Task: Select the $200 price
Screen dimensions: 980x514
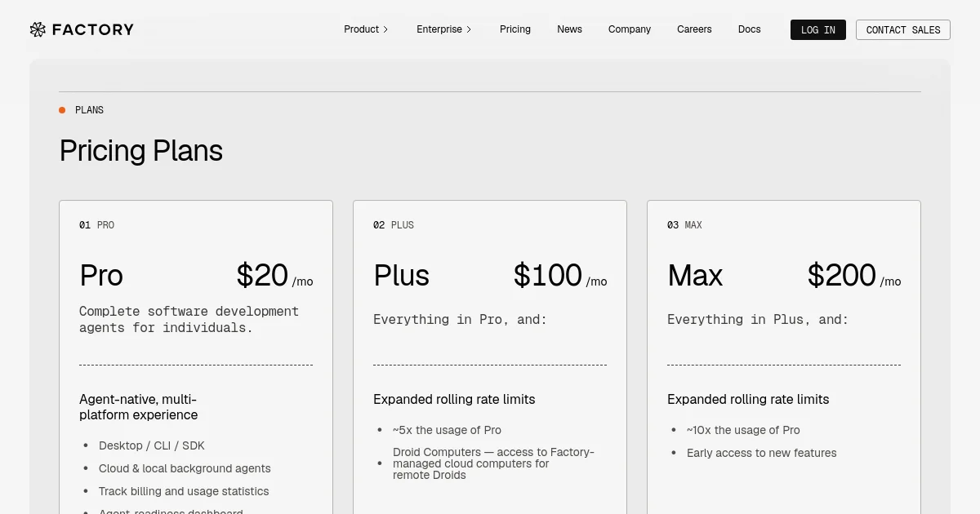Action: 841,276
